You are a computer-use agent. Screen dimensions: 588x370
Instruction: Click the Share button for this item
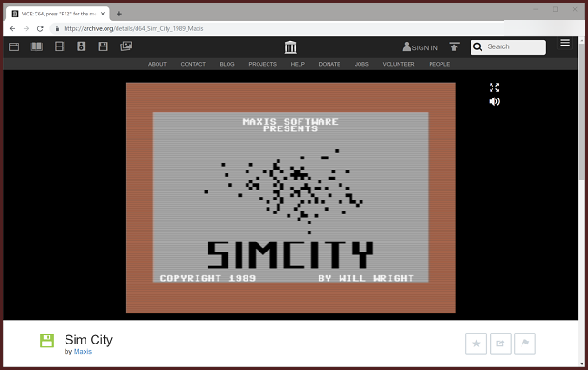pos(500,343)
